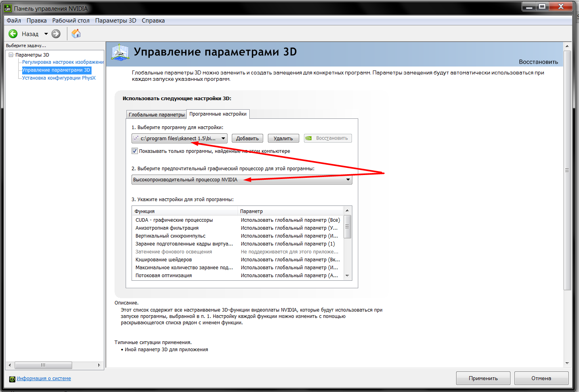Click task tree scroll left arrow
Viewport: 579px width, 392px height.
(x=10, y=365)
